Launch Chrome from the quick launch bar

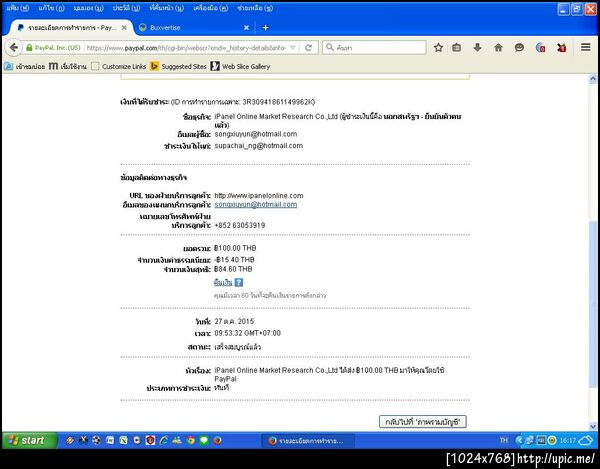[190, 440]
